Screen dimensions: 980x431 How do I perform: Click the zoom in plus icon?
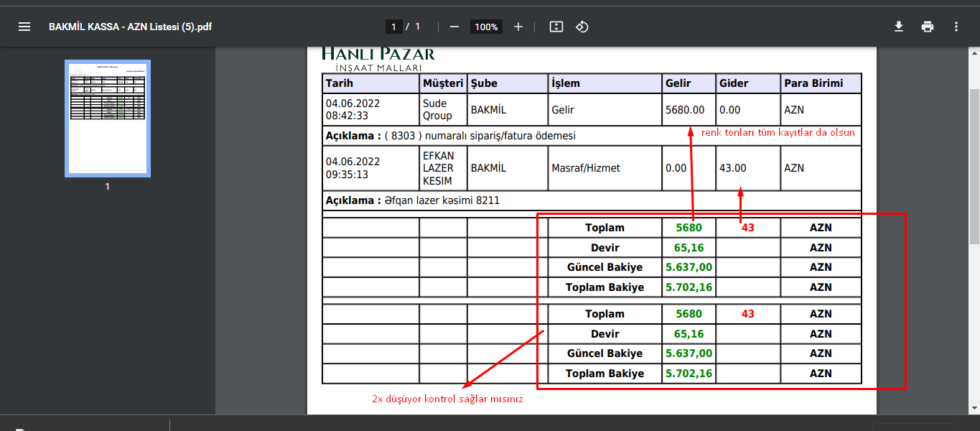518,27
